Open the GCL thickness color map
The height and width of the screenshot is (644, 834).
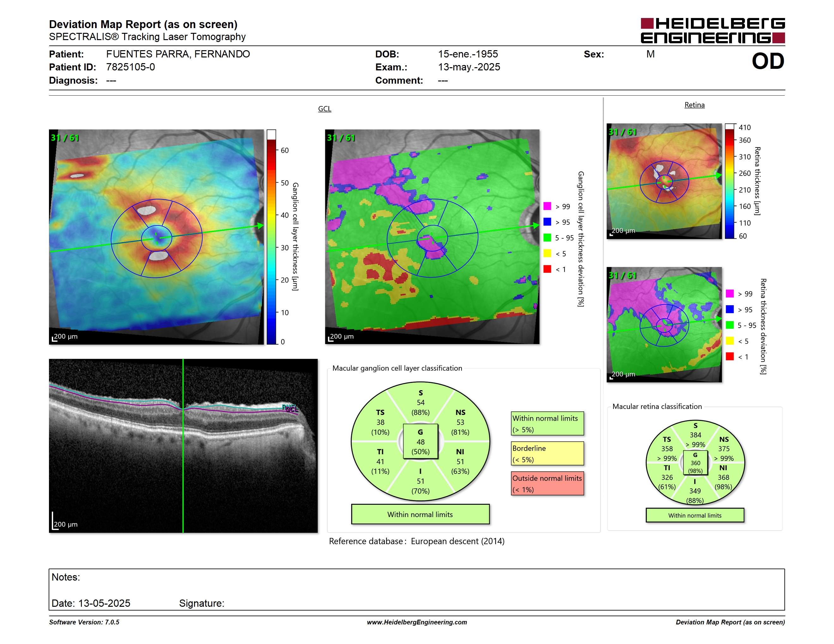[156, 237]
